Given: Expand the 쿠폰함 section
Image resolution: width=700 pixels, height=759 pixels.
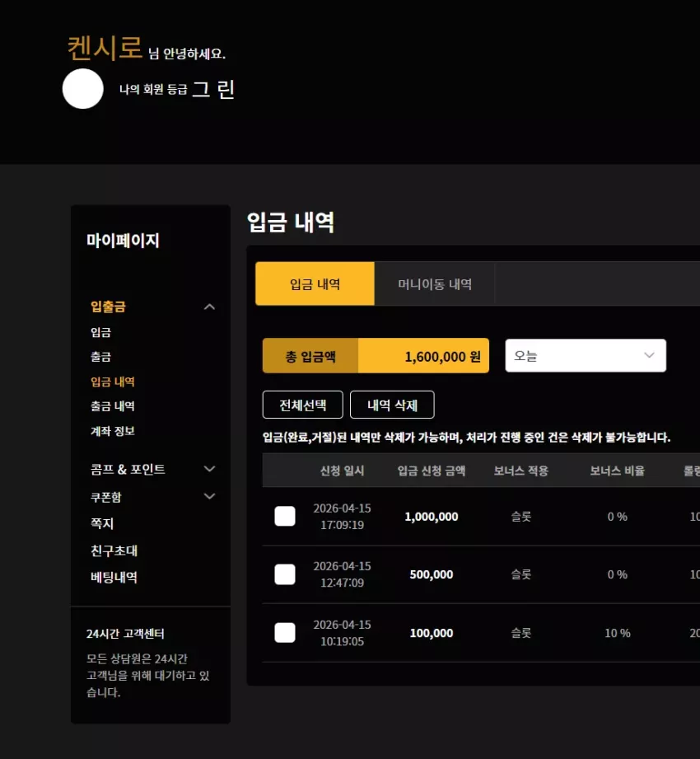Looking at the screenshot, I should click(x=209, y=496).
